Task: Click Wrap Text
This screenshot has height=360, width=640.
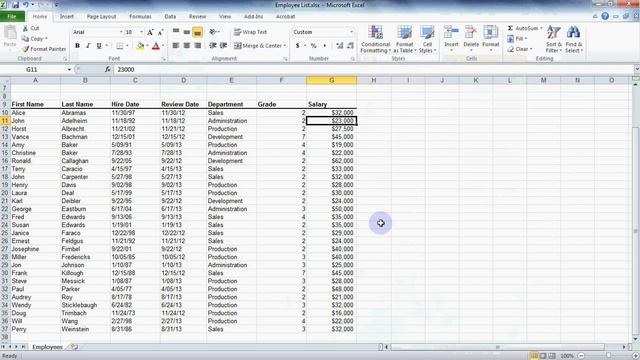Action: 250,32
